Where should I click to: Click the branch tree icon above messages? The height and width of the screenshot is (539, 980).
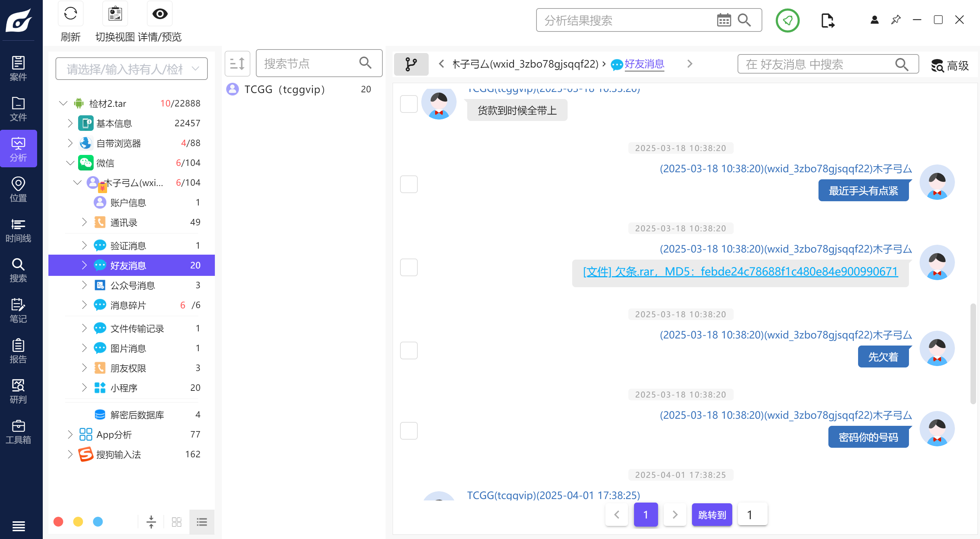pyautogui.click(x=411, y=64)
